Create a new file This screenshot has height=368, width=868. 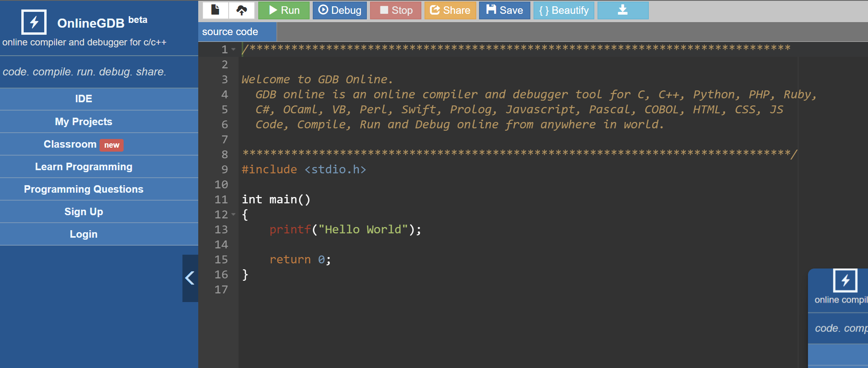pos(215,10)
